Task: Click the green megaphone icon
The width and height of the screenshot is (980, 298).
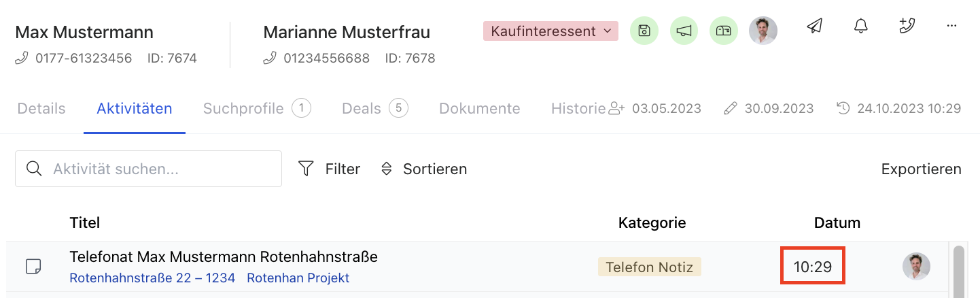Action: (684, 31)
